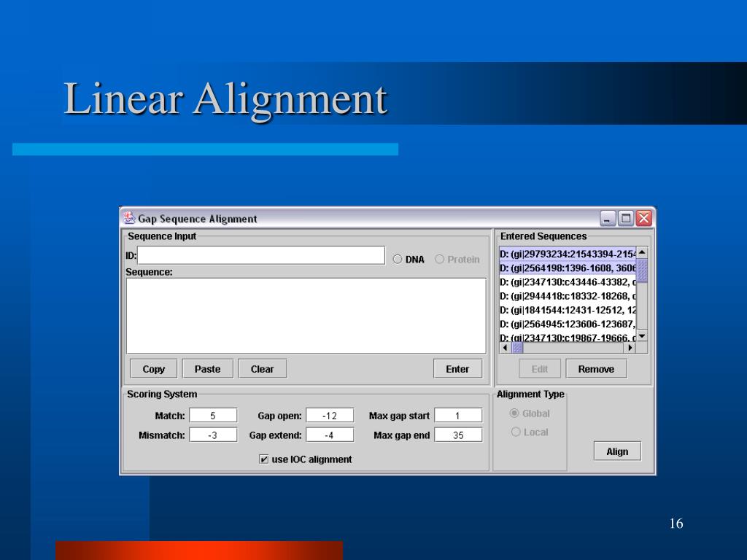Copy the sequence with Copy button
Screen dimensions: 747x560
click(153, 368)
